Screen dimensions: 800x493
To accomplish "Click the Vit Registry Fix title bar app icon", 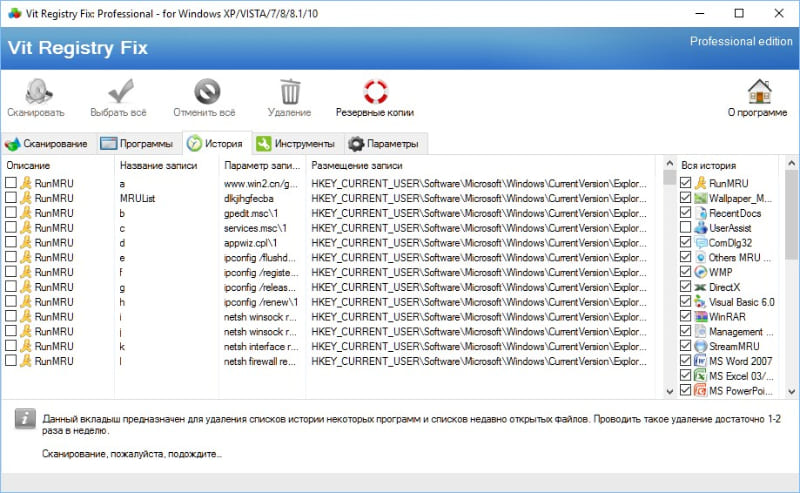I will click(x=14, y=14).
